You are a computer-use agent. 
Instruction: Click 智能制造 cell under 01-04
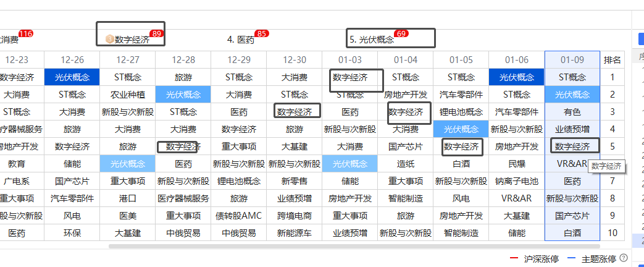click(406, 198)
